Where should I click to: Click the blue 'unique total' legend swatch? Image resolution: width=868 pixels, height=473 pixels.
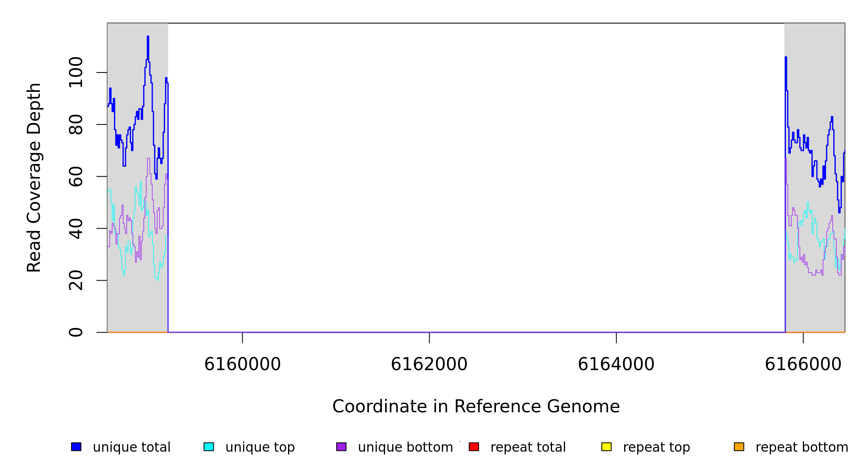pyautogui.click(x=76, y=447)
